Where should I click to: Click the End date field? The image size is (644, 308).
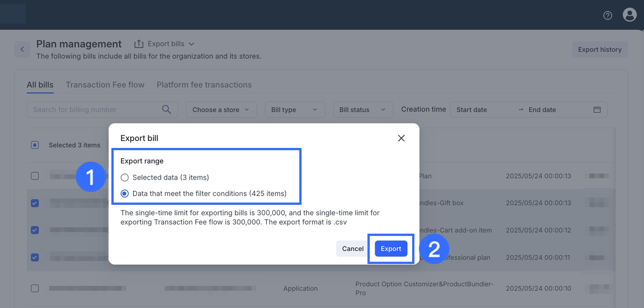click(542, 110)
